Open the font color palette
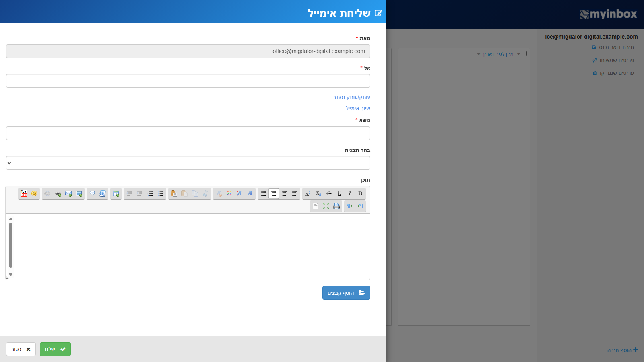 click(x=229, y=193)
